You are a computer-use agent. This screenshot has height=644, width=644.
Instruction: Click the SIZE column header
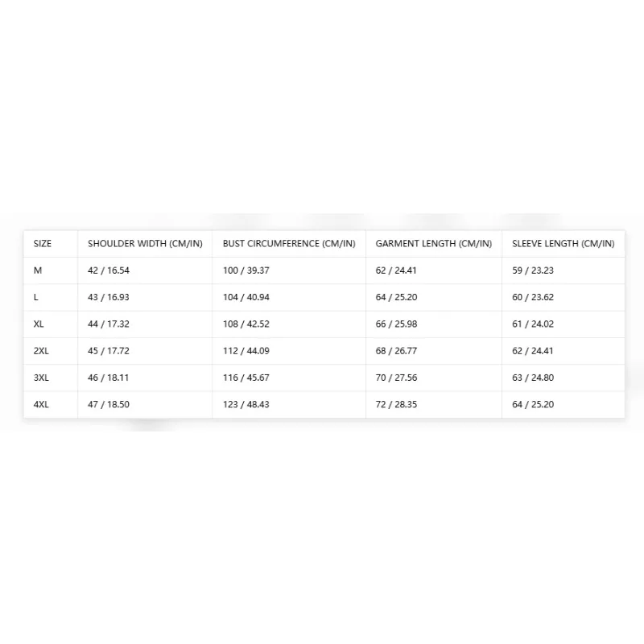tap(43, 244)
